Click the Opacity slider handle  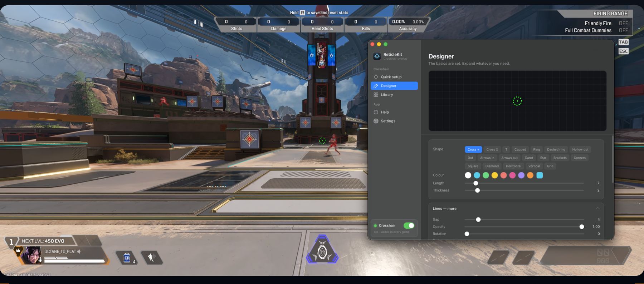click(x=582, y=227)
